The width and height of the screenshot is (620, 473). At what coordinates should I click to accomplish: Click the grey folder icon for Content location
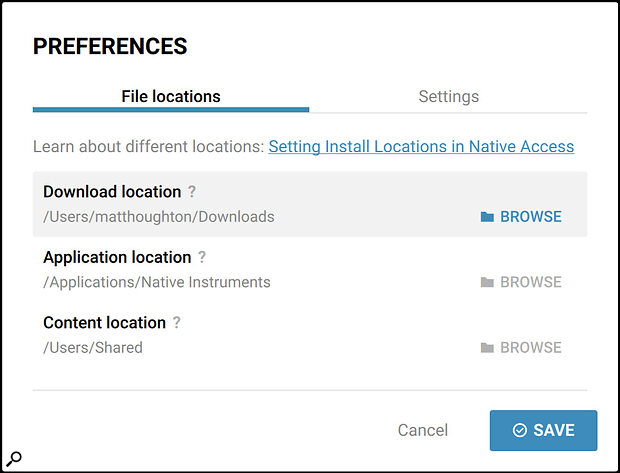click(x=487, y=348)
